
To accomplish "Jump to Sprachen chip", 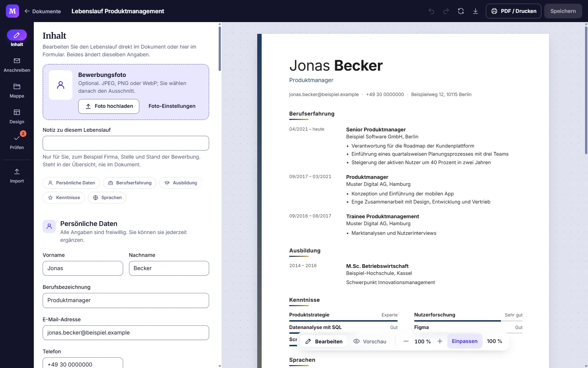I will click(107, 198).
